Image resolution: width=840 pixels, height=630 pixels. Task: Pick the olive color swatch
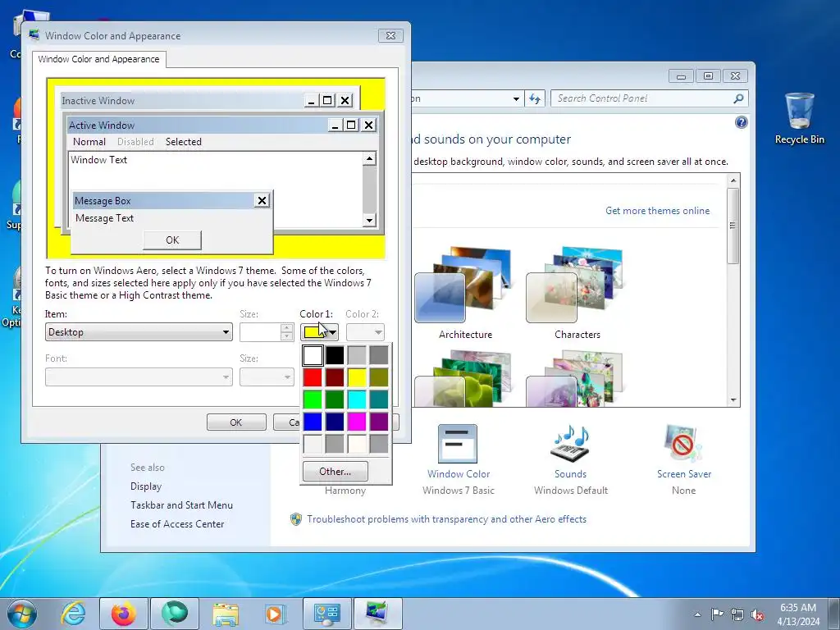(379, 377)
